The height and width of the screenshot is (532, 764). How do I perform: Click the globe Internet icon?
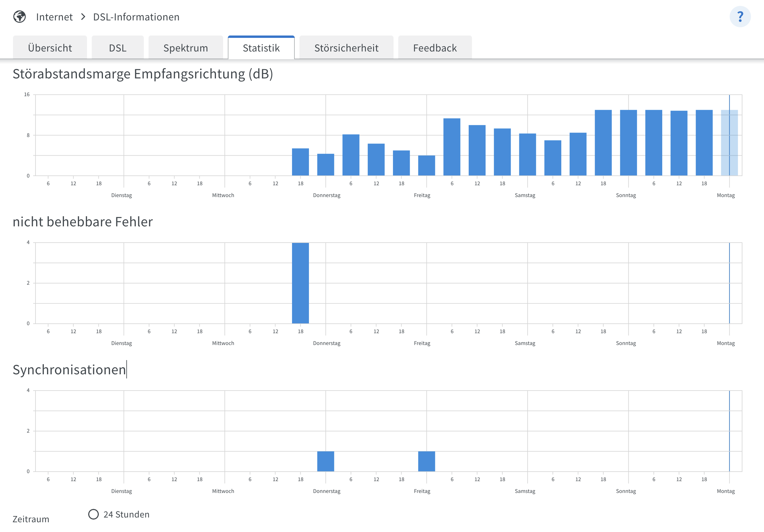20,17
